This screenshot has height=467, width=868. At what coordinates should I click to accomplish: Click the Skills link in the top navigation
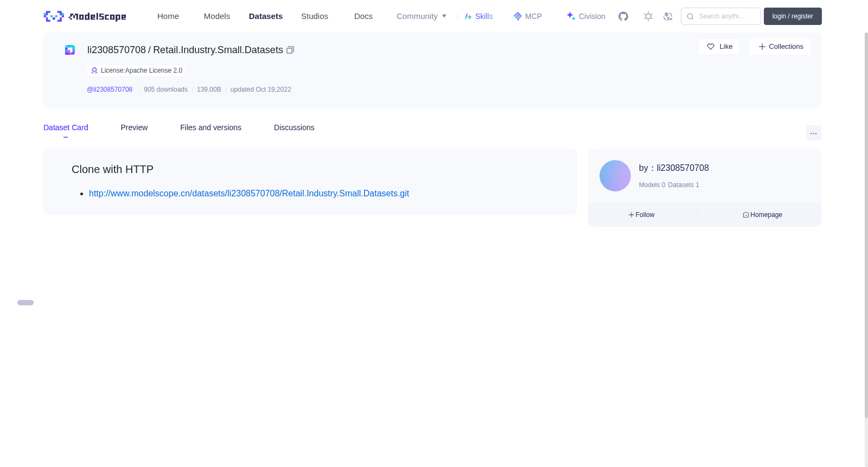[x=478, y=16]
